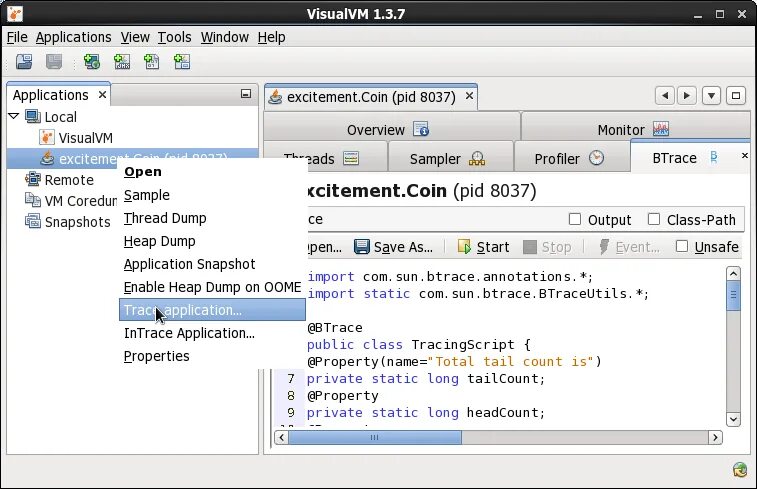
Task: Click the disabled Save toolbar icon
Action: click(54, 62)
